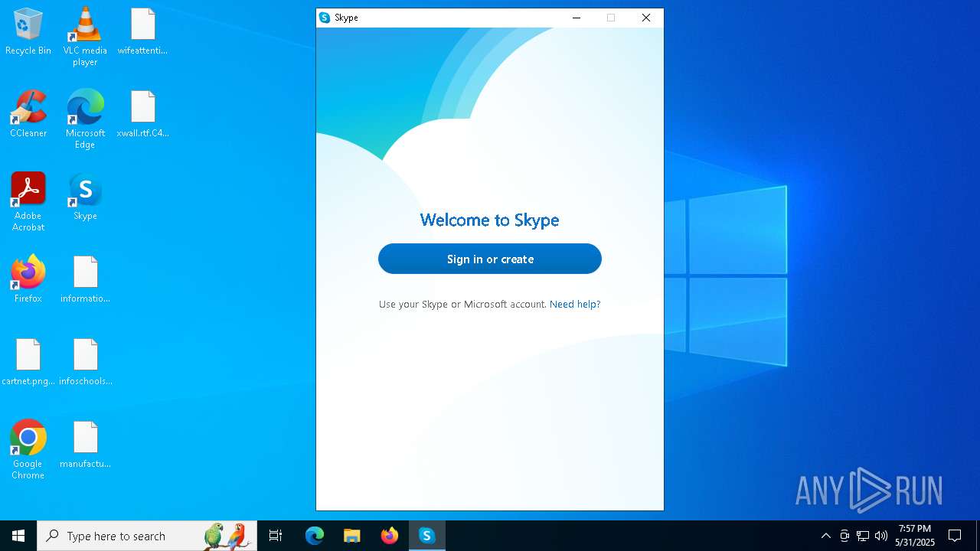
Task: Open the volume speaker tray icon
Action: (881, 536)
